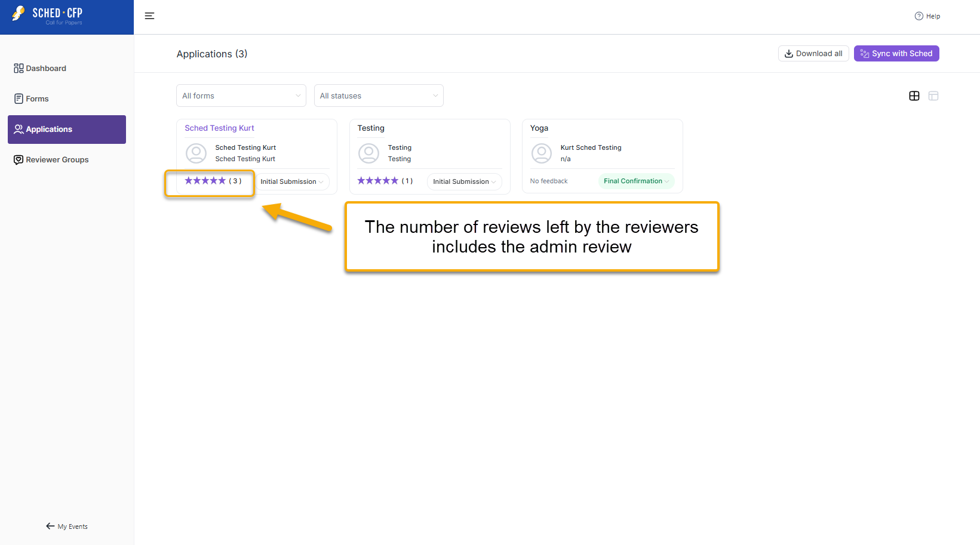Click the Download all button
This screenshot has height=545, width=980.
click(813, 54)
